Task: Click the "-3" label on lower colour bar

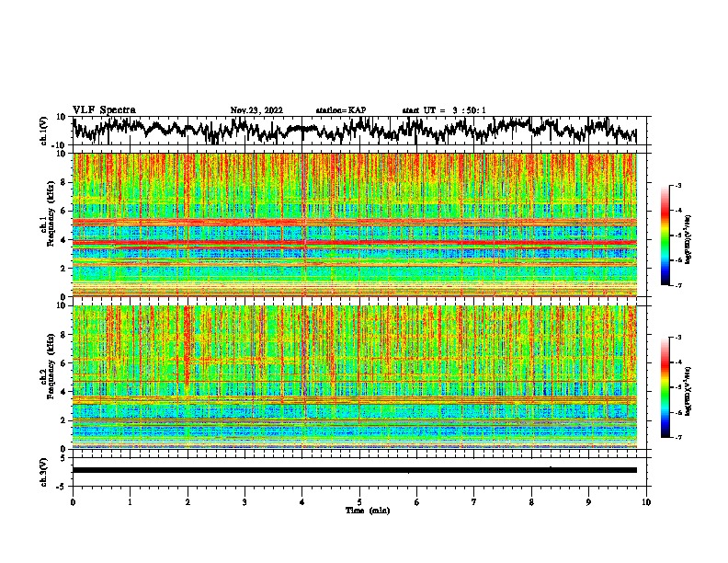Action: tap(677, 338)
